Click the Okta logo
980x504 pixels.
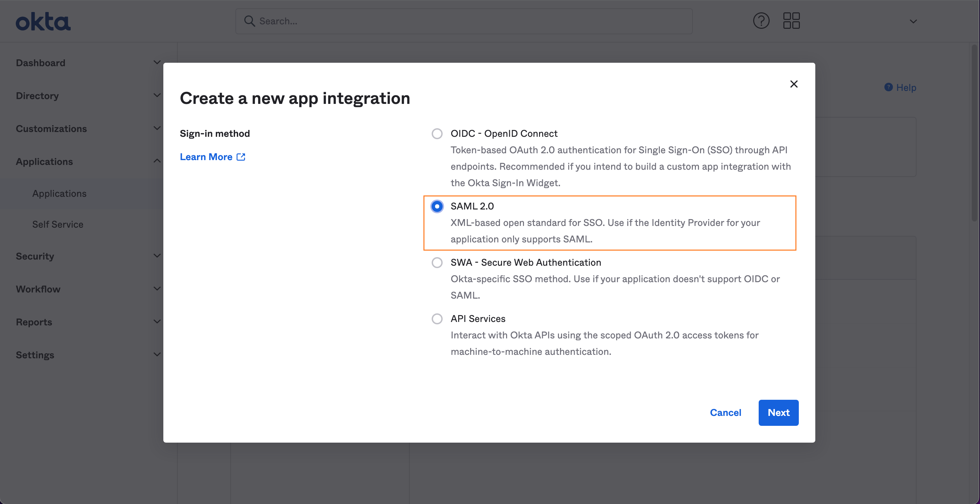(43, 22)
